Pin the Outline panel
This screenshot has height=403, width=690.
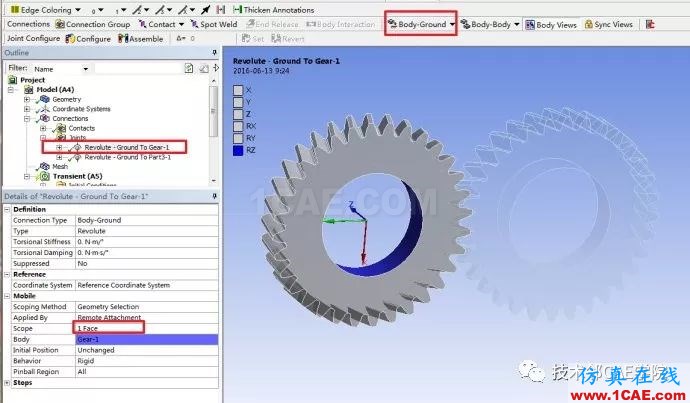(214, 53)
